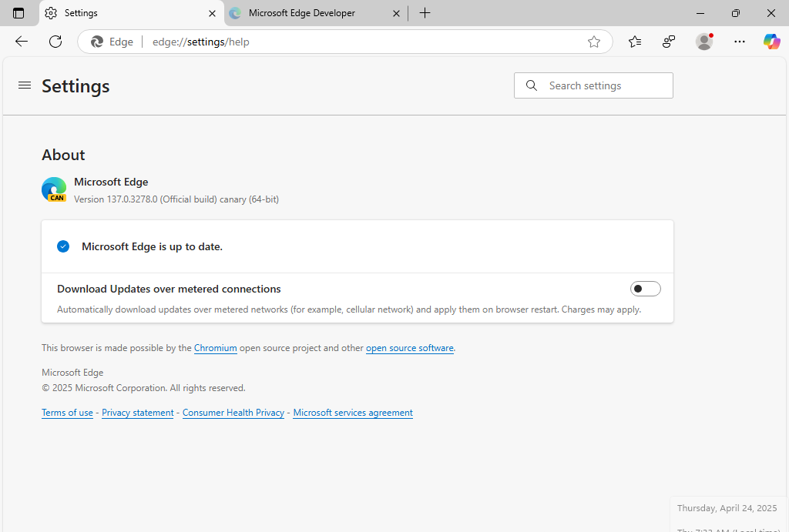Focus the Search settings field
The width and height of the screenshot is (789, 532).
click(593, 85)
